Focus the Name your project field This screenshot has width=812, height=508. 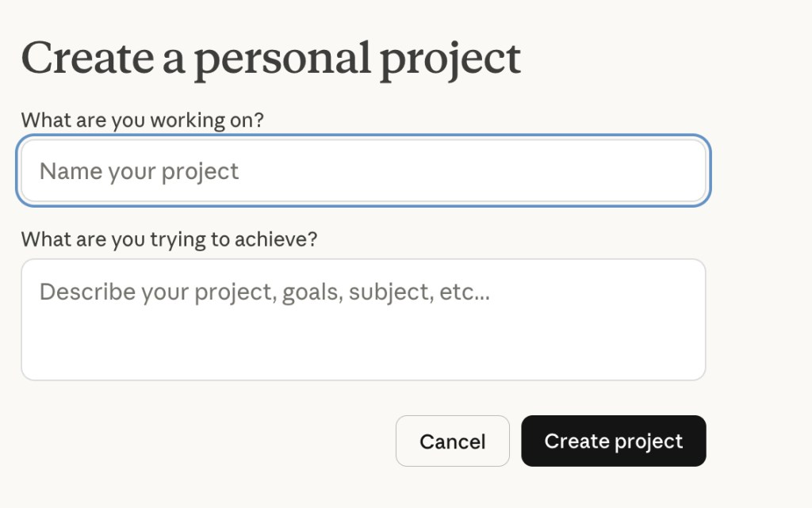[363, 171]
